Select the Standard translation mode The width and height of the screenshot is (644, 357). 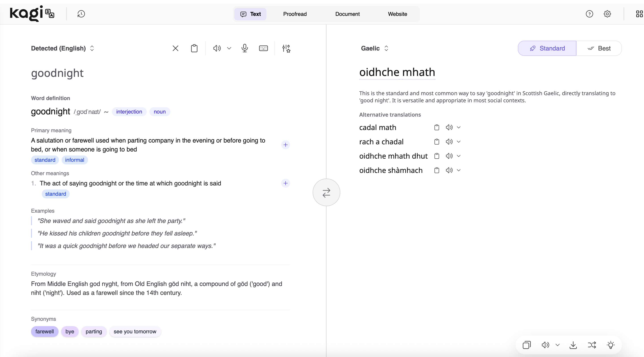pyautogui.click(x=547, y=48)
